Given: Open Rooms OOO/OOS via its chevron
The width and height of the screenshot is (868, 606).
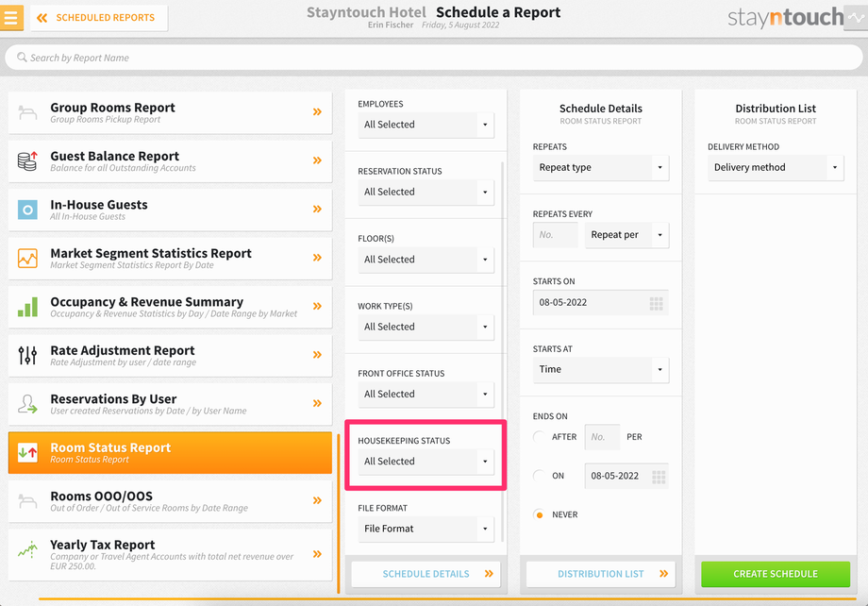Looking at the screenshot, I should pyautogui.click(x=317, y=500).
